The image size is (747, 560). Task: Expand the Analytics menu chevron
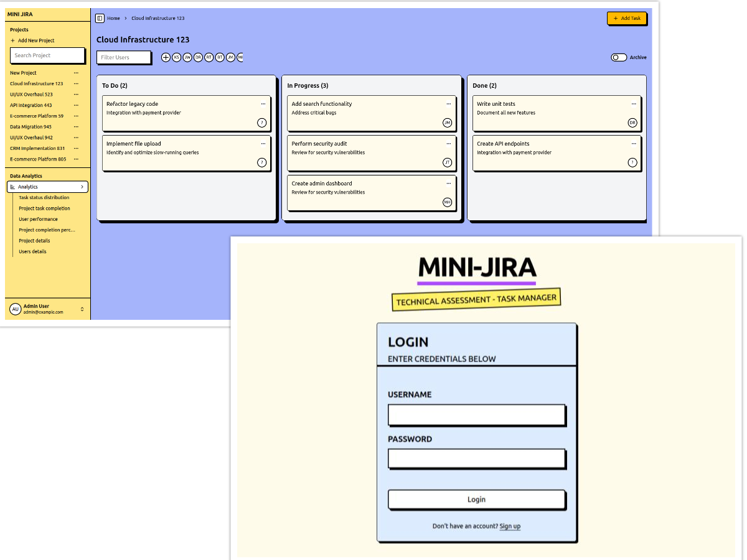coord(82,186)
